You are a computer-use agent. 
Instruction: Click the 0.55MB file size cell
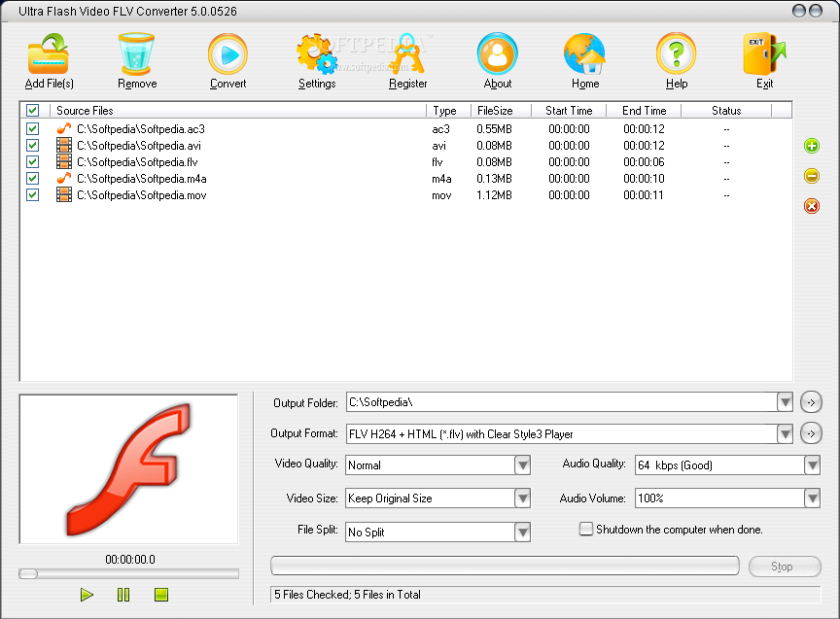click(494, 128)
